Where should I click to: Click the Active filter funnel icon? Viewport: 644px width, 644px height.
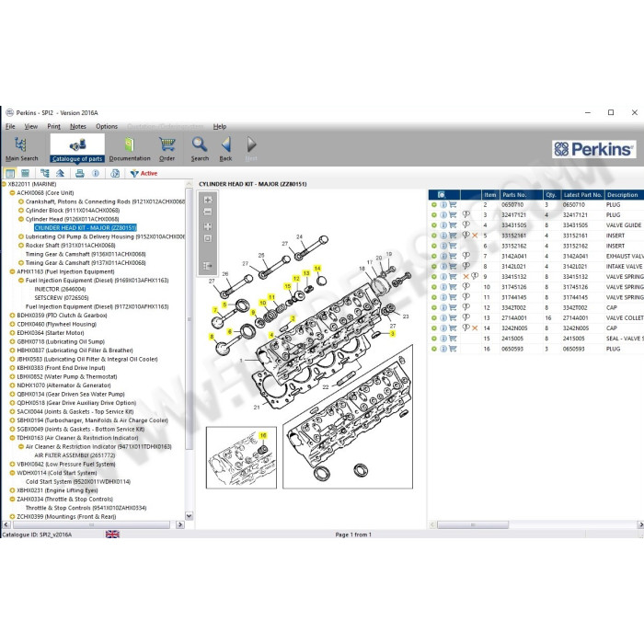click(x=134, y=173)
